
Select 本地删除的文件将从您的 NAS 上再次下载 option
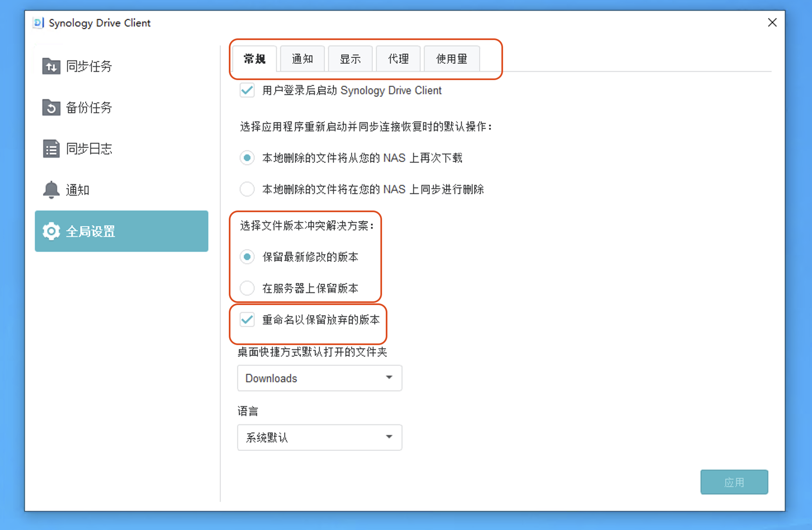click(247, 158)
